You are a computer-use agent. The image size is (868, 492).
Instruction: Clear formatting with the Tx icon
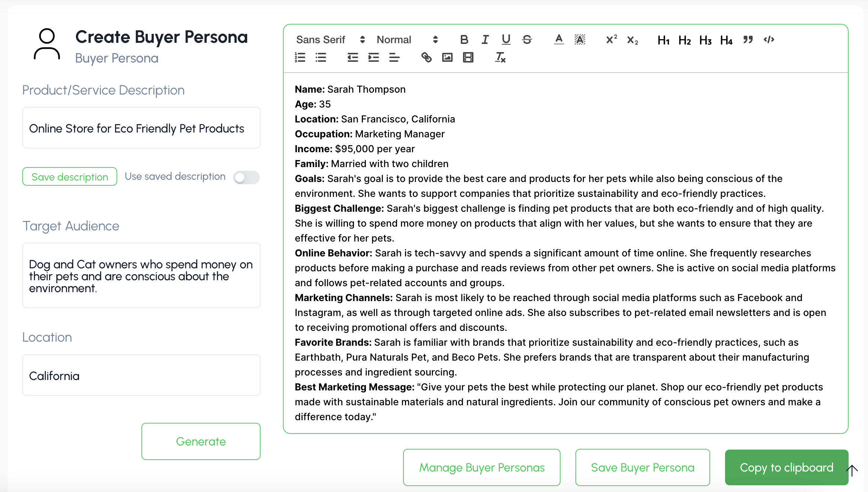click(500, 57)
